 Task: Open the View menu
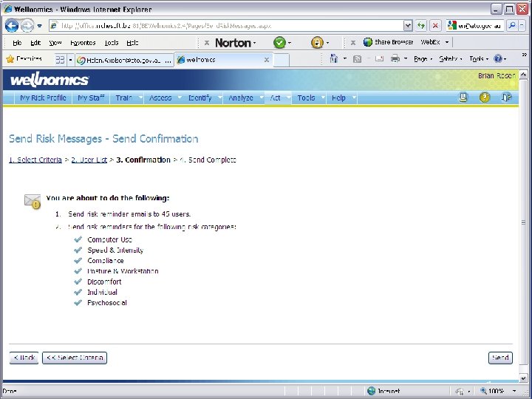55,43
